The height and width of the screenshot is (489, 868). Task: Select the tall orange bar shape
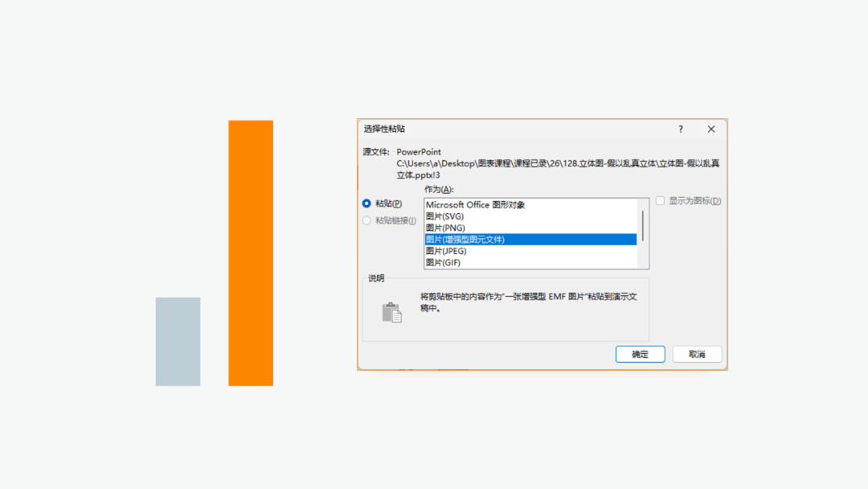click(251, 253)
